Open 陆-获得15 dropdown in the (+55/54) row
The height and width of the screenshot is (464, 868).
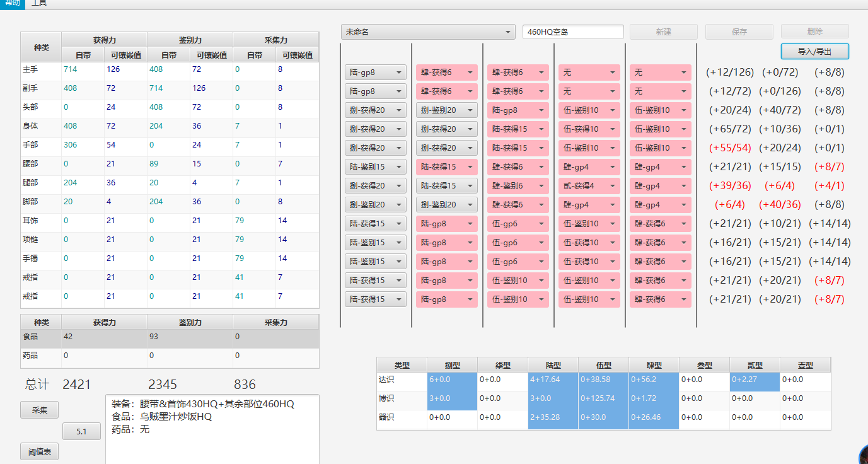(x=518, y=148)
